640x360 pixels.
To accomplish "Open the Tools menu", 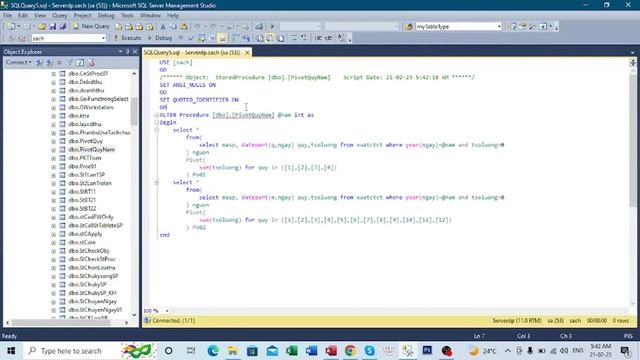I will click(x=127, y=16).
